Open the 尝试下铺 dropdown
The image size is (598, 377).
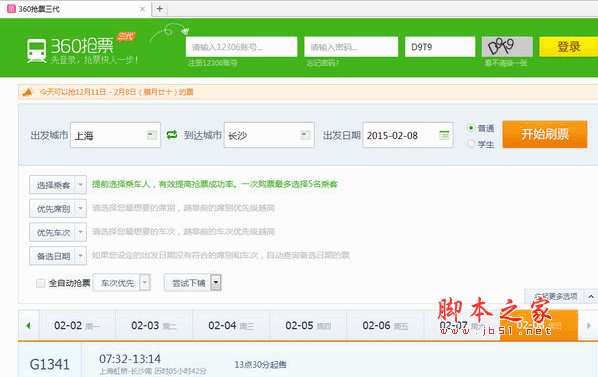tap(193, 283)
